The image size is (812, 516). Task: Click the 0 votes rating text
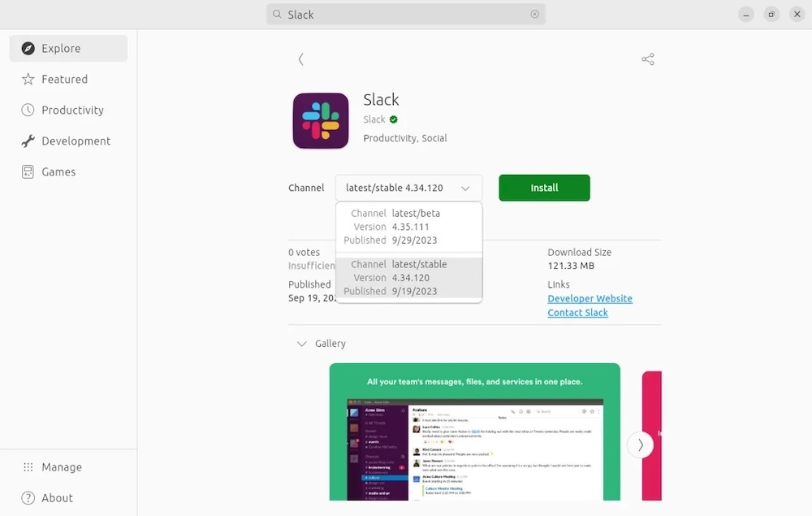click(304, 252)
